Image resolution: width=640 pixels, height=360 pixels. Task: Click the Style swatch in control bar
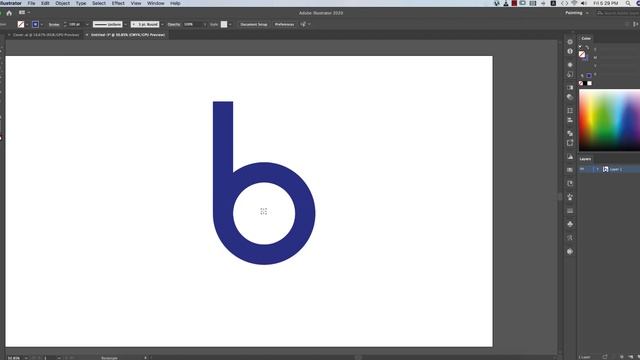(x=224, y=24)
